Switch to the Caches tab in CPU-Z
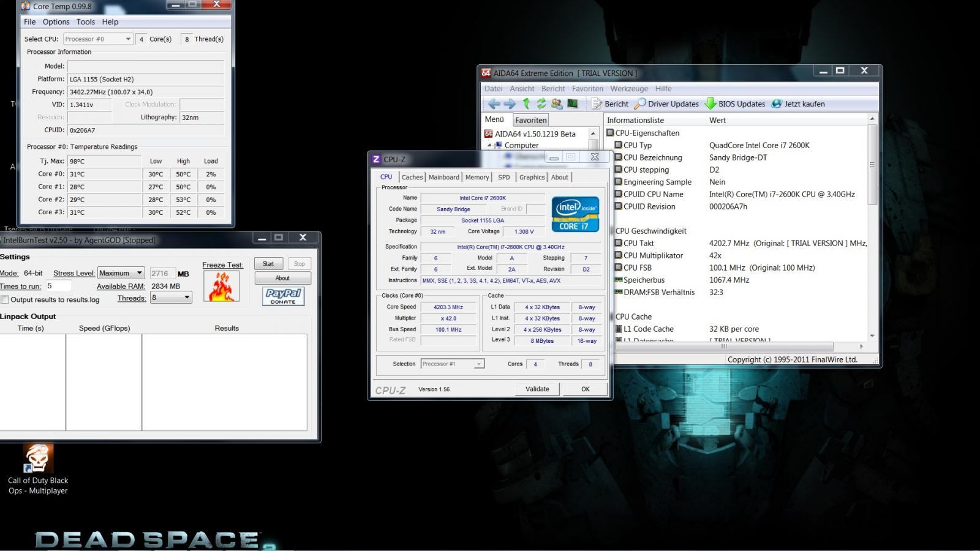 point(412,177)
